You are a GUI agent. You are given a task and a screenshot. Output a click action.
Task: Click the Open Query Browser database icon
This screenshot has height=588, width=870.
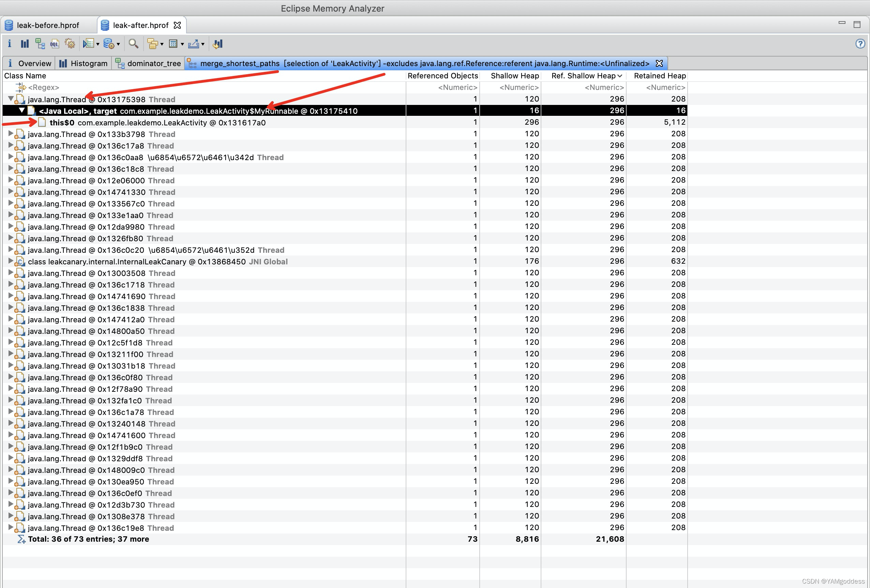(x=108, y=44)
